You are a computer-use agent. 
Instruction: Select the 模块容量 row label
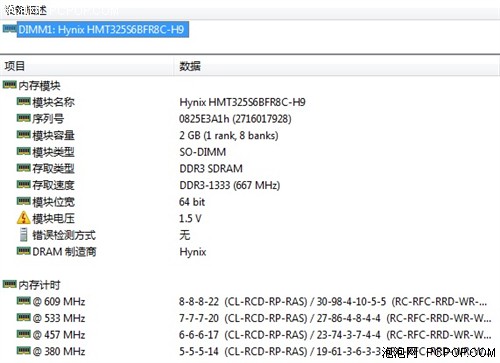[53, 136]
